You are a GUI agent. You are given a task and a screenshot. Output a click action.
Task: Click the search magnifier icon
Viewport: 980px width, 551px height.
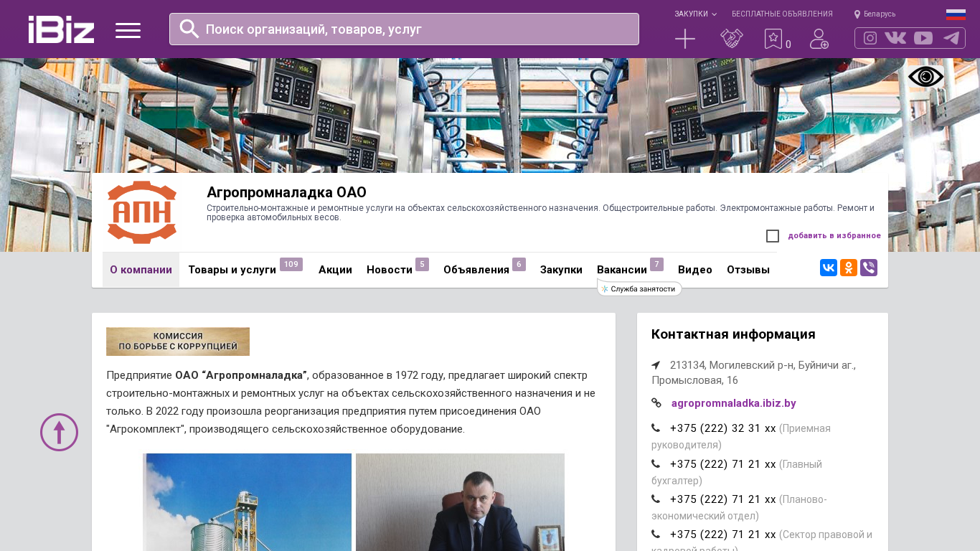[189, 29]
